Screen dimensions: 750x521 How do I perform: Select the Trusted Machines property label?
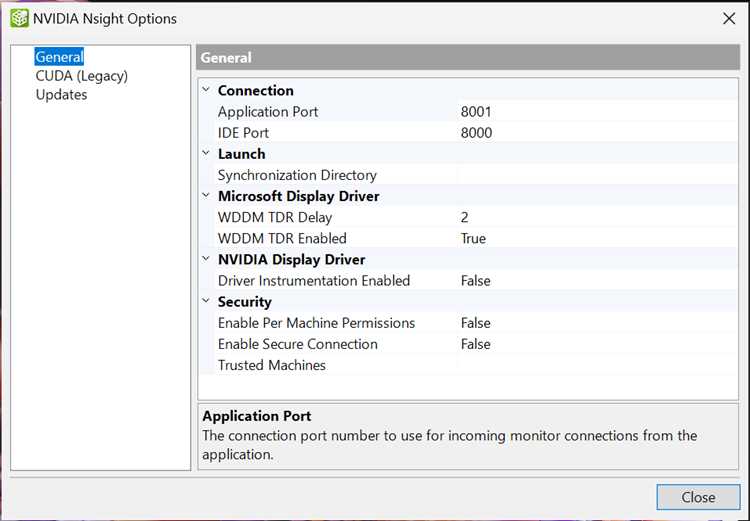[272, 365]
